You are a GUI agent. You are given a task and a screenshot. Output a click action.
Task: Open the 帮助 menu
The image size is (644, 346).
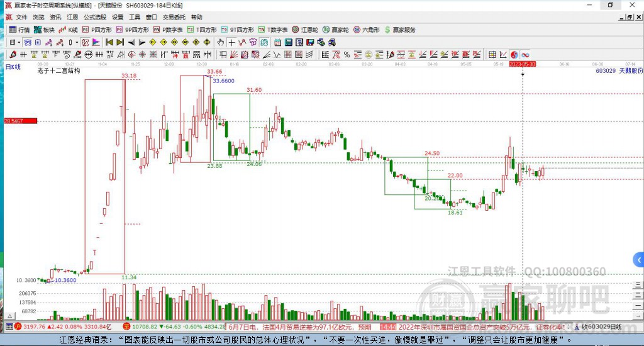197,17
